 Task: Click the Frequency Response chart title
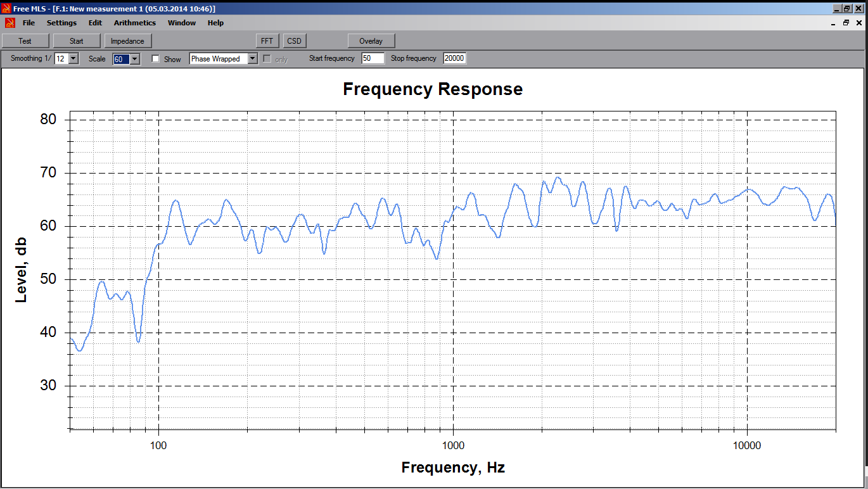point(433,89)
